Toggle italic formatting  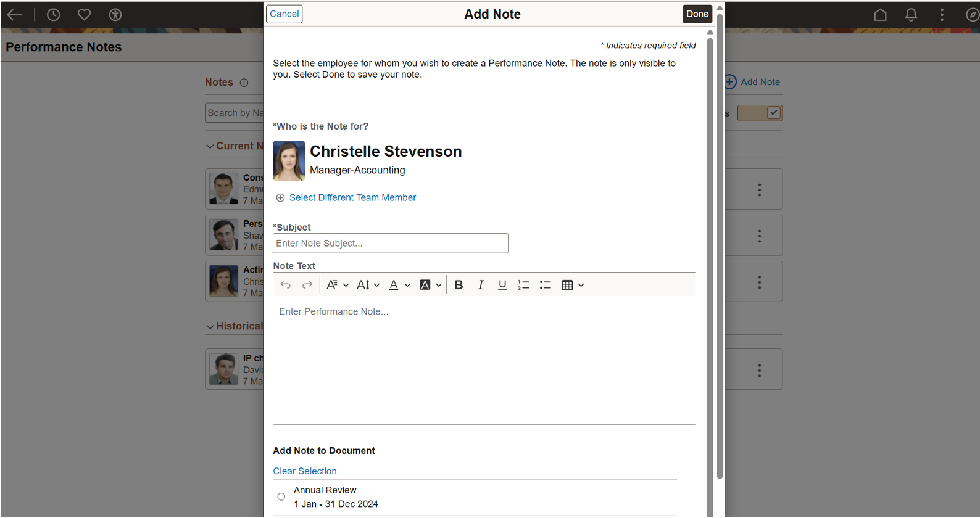[x=480, y=285]
